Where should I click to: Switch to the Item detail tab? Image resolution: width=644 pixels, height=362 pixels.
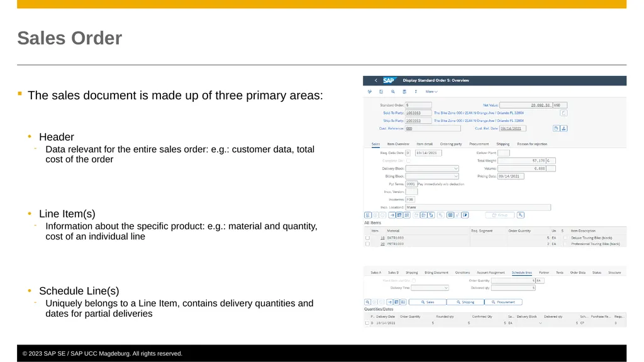(x=425, y=144)
